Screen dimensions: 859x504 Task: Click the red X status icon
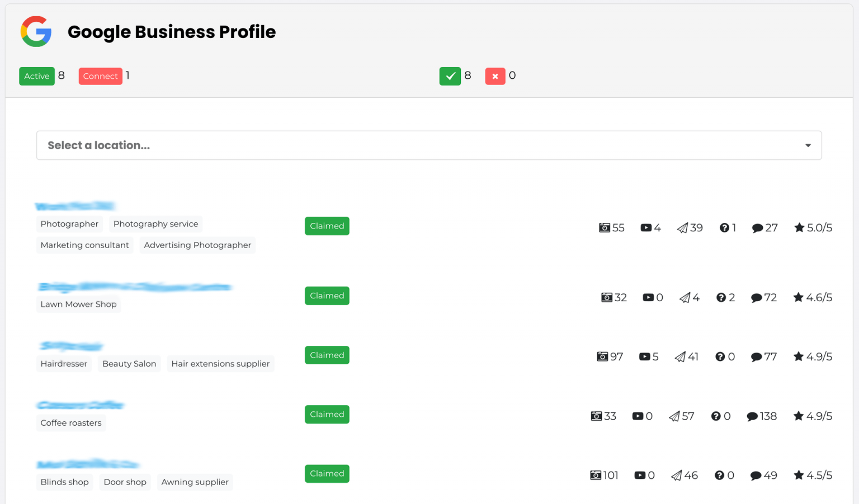(x=495, y=75)
